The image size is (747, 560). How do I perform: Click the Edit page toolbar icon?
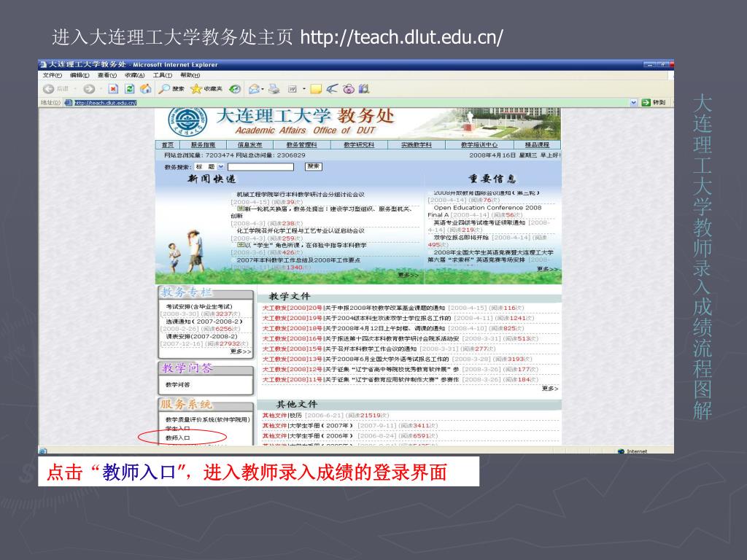click(x=293, y=89)
